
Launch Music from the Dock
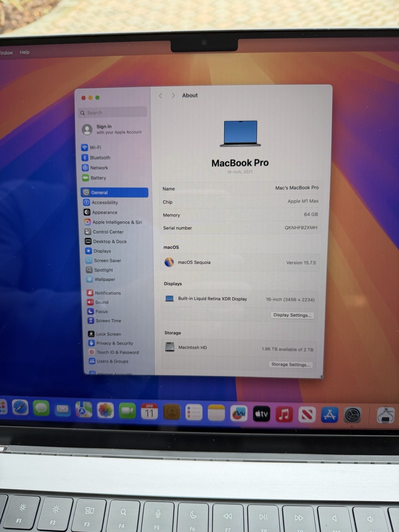[x=284, y=415]
